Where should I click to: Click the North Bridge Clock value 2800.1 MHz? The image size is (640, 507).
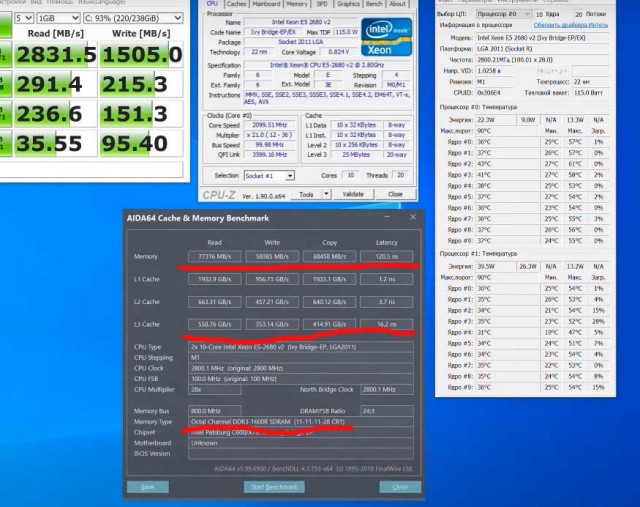click(387, 389)
